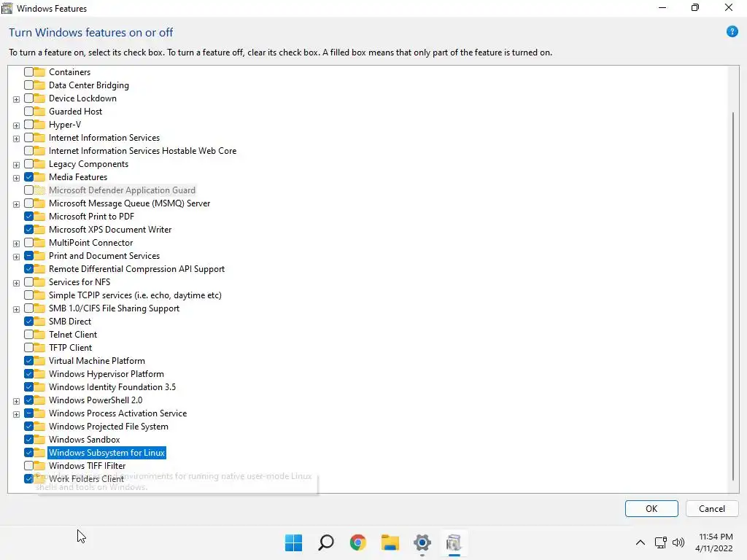The image size is (747, 560).
Task: Click the volume speaker icon
Action: (678, 542)
